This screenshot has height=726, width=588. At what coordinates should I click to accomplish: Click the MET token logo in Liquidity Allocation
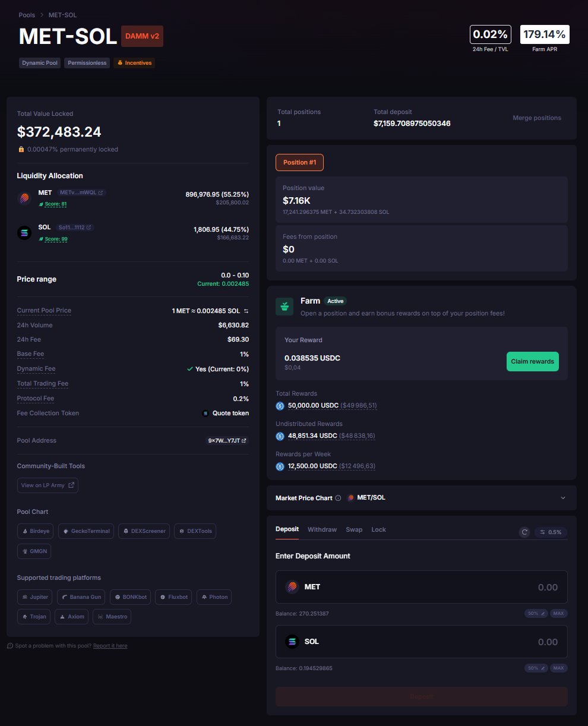point(24,198)
